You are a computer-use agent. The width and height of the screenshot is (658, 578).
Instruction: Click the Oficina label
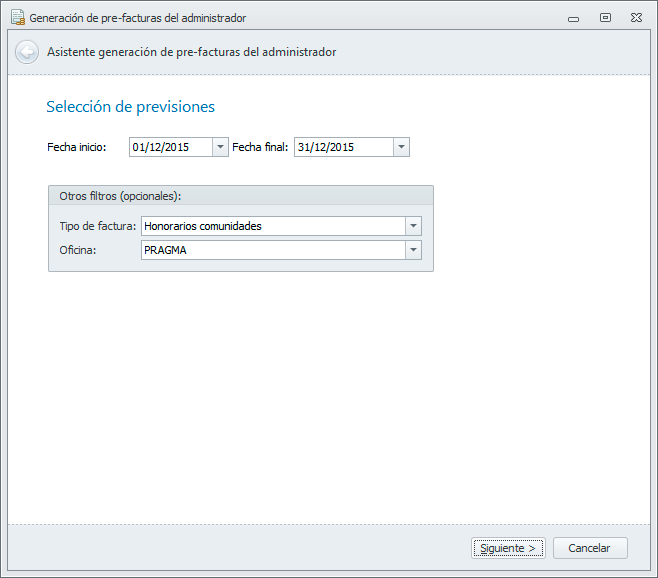pos(78,250)
